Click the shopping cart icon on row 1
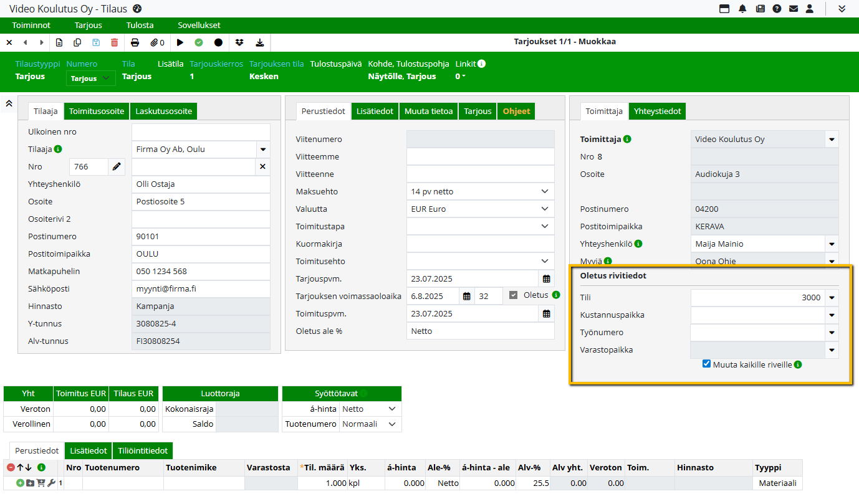Viewport: 859px width, 504px height. coord(41,483)
